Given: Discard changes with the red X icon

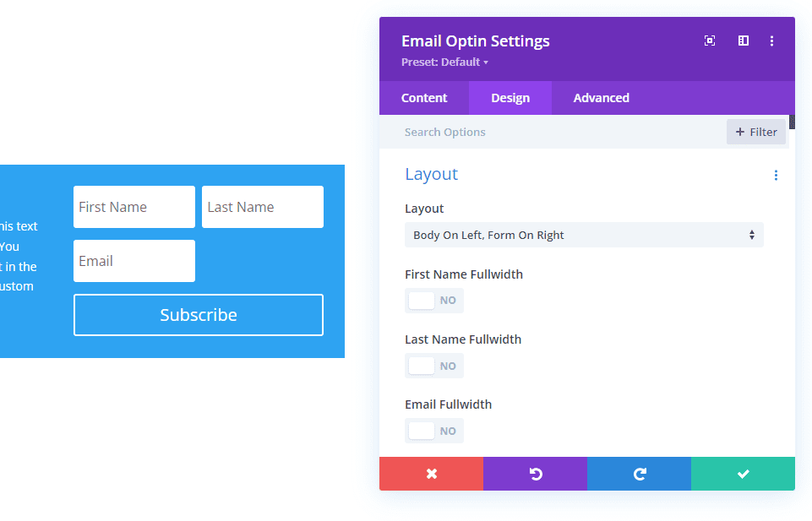Looking at the screenshot, I should (431, 474).
